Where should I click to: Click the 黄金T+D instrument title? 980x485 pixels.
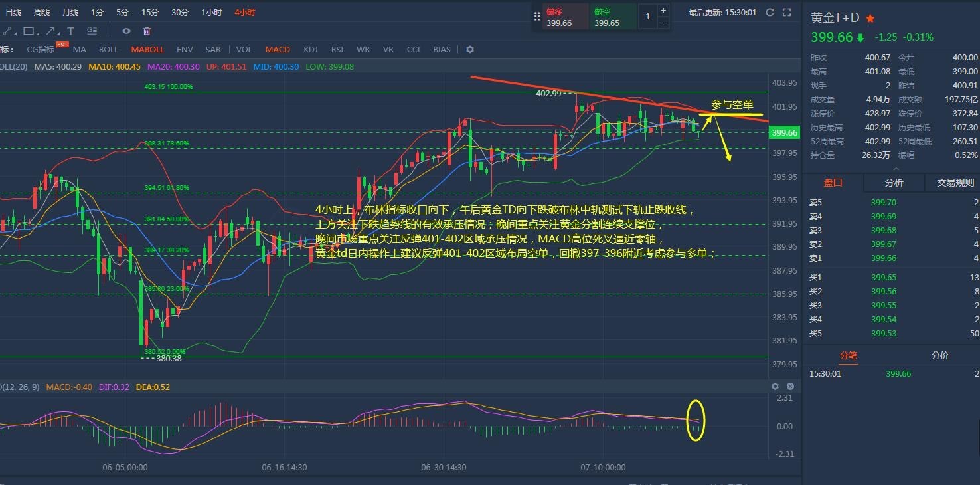point(835,19)
